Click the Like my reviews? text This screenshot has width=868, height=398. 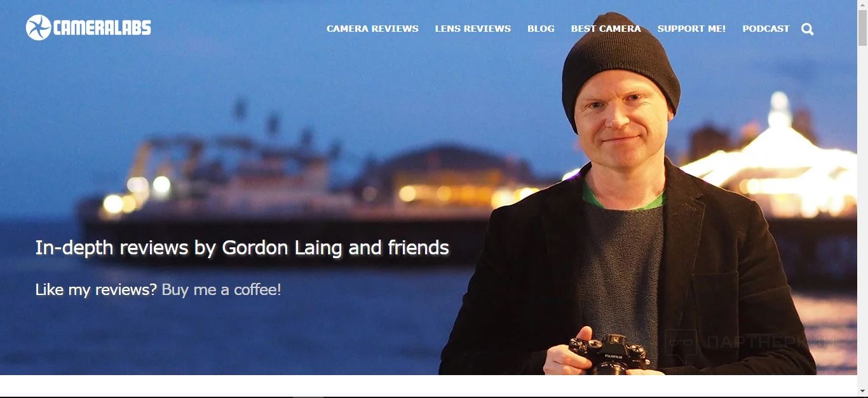[x=96, y=290]
